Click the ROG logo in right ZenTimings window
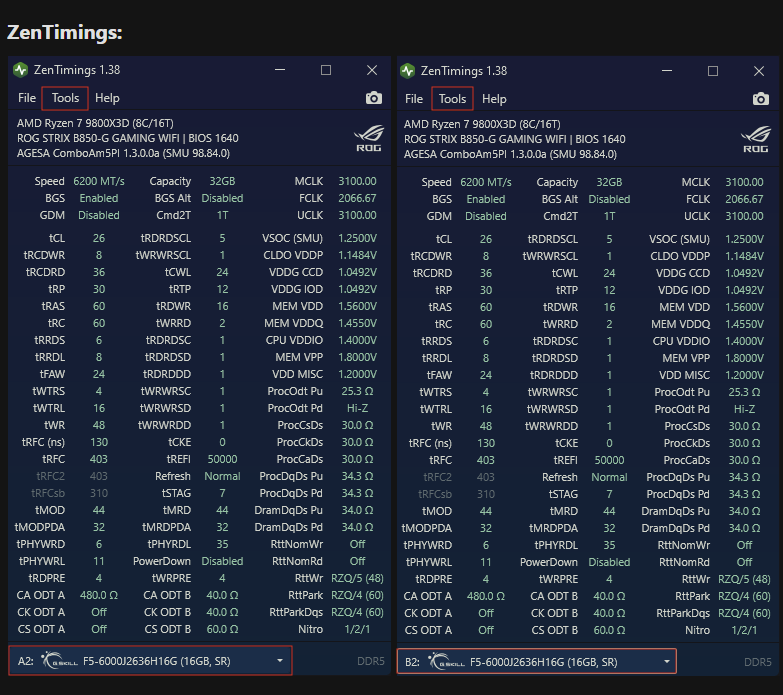Screen dimensions: 783x695 coord(756,139)
